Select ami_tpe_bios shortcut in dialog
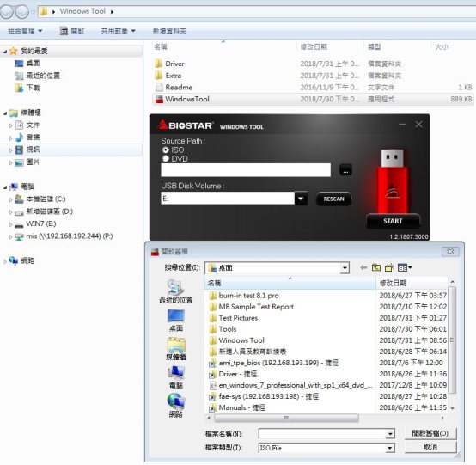 coord(273,363)
